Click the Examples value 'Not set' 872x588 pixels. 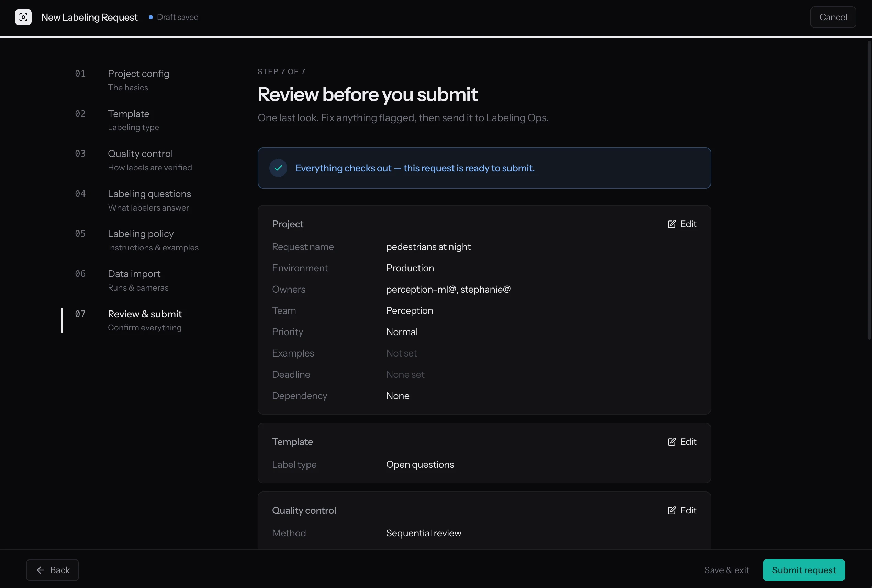point(401,353)
